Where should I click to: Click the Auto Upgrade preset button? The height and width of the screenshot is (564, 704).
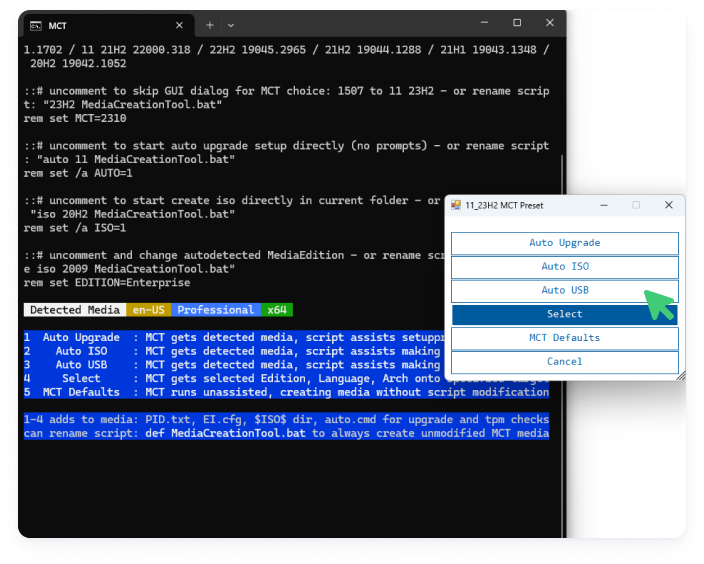coord(564,243)
